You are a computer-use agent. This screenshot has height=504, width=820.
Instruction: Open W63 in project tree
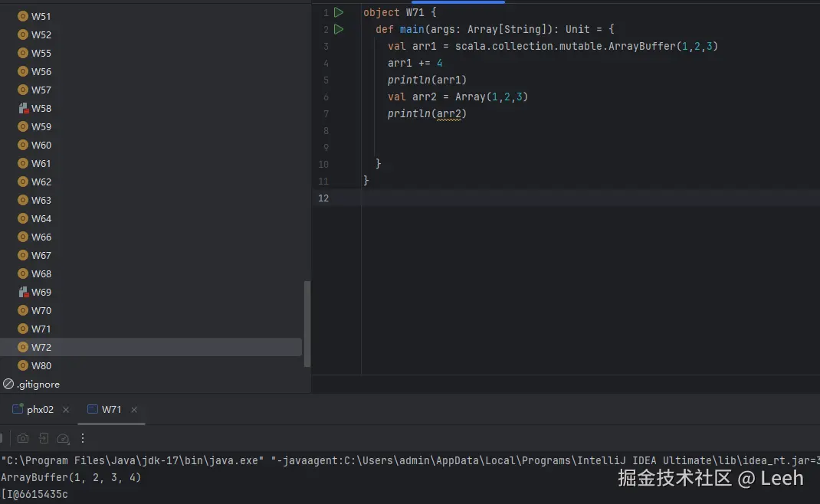coord(41,200)
